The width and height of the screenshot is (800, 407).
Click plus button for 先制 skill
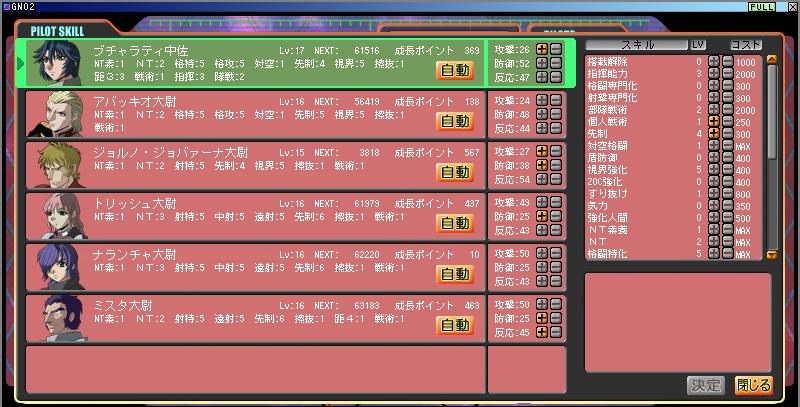tap(714, 133)
